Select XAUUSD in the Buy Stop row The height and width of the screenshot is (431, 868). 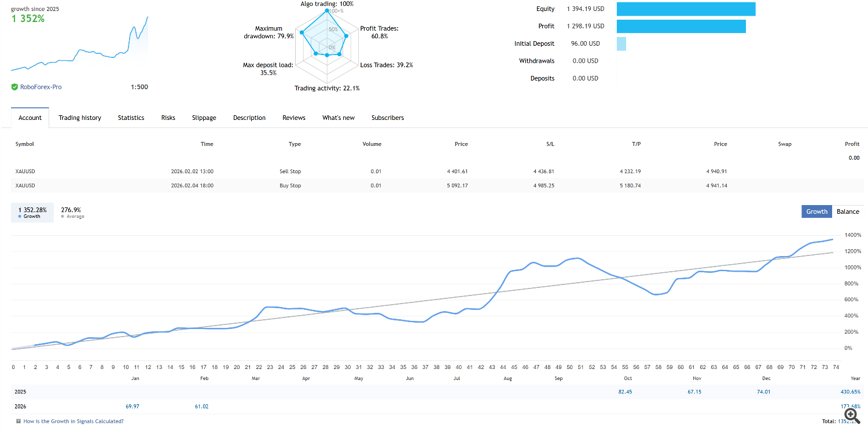point(25,185)
